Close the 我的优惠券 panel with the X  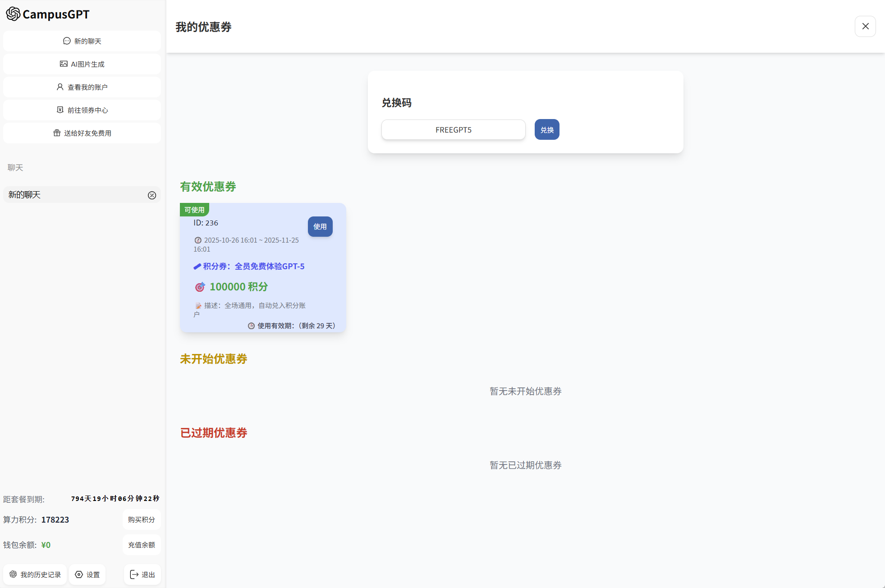pyautogui.click(x=865, y=27)
